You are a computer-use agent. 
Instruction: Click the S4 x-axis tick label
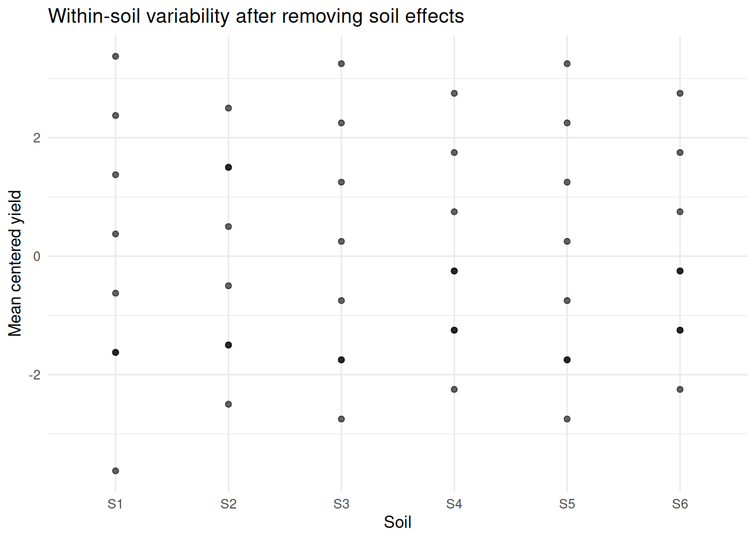[454, 504]
